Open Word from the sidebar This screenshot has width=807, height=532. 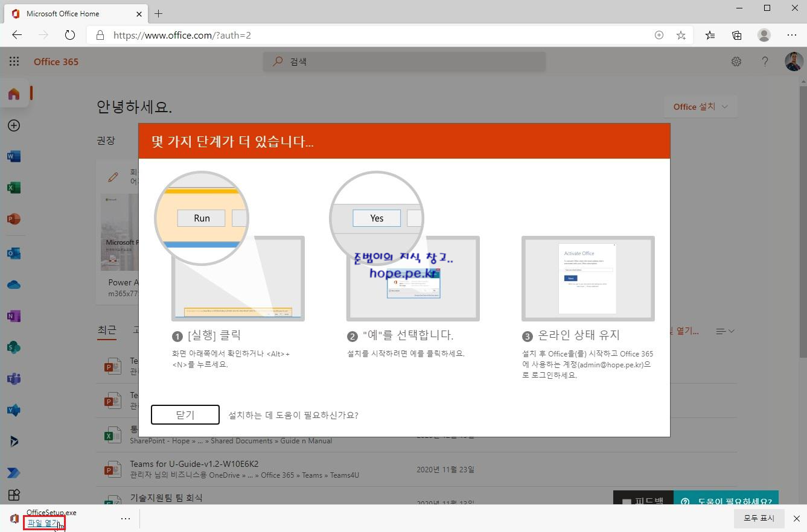[x=14, y=157]
